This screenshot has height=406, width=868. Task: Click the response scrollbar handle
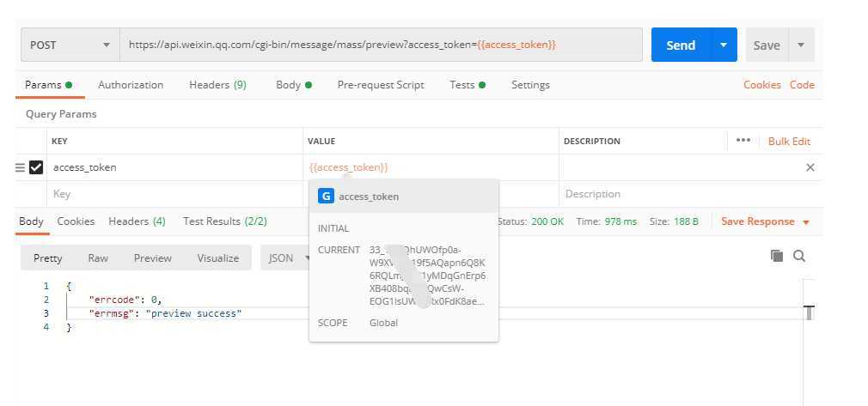tap(810, 312)
